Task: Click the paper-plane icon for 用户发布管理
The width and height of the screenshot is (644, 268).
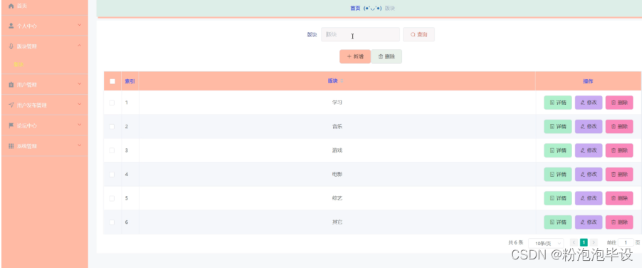Action: click(x=11, y=105)
